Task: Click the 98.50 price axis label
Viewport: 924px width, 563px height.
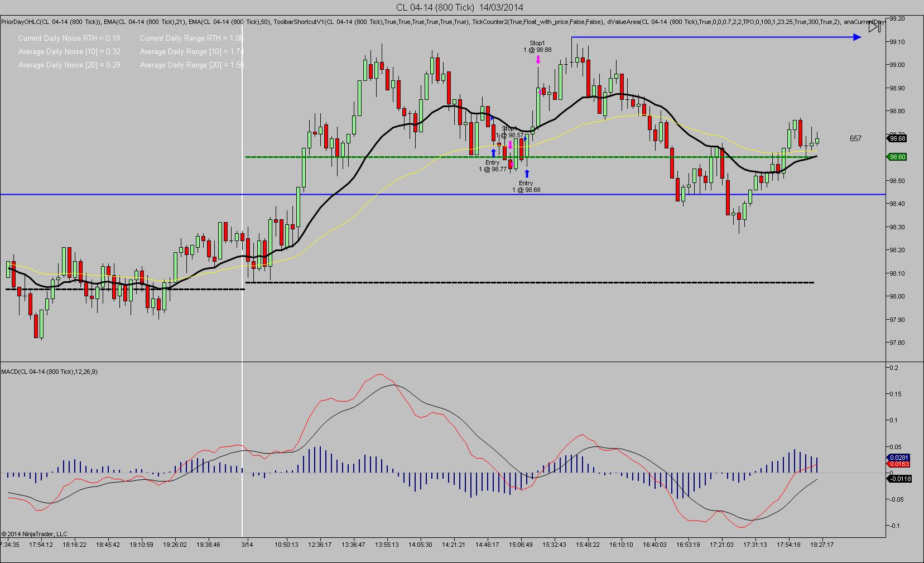Action: 897,181
